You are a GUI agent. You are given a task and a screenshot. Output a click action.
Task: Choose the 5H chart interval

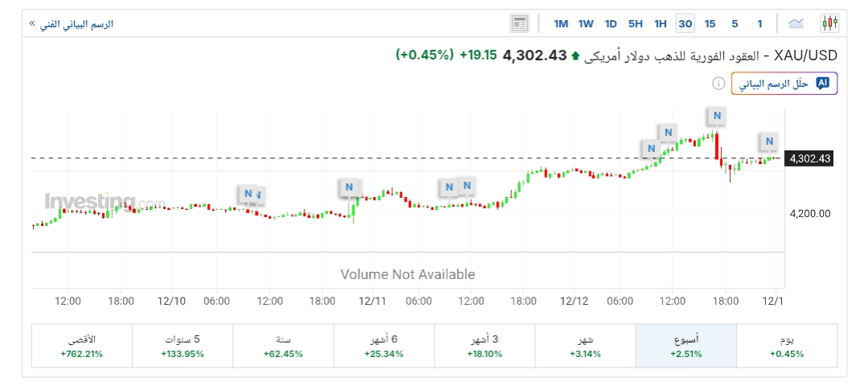pos(636,23)
